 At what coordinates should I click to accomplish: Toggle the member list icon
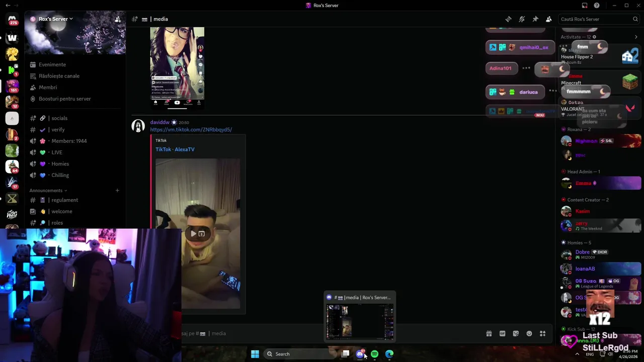click(x=549, y=19)
